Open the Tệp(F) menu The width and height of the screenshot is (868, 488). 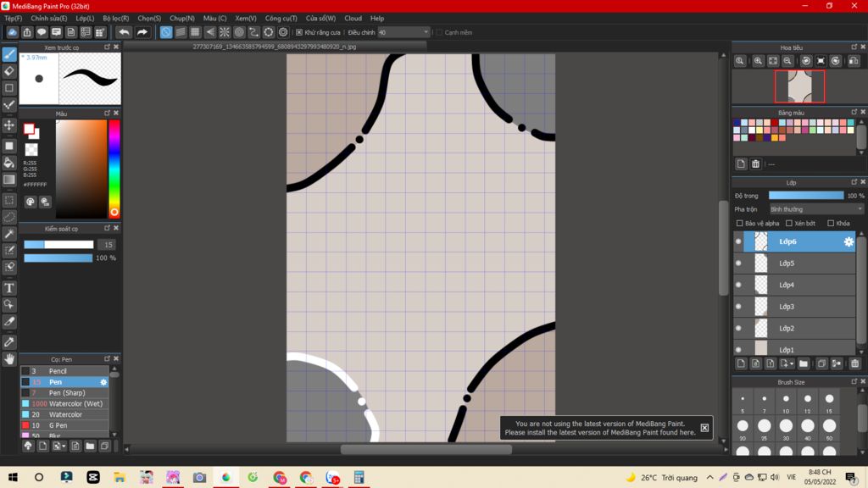13,19
